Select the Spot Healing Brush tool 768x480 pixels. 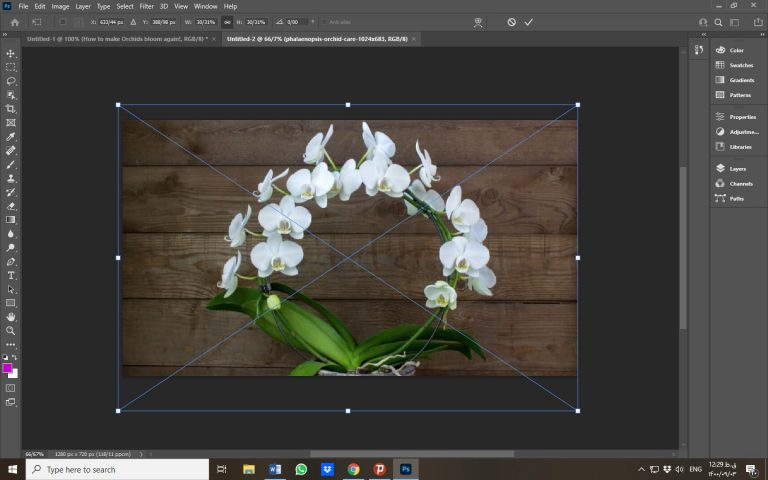click(11, 150)
